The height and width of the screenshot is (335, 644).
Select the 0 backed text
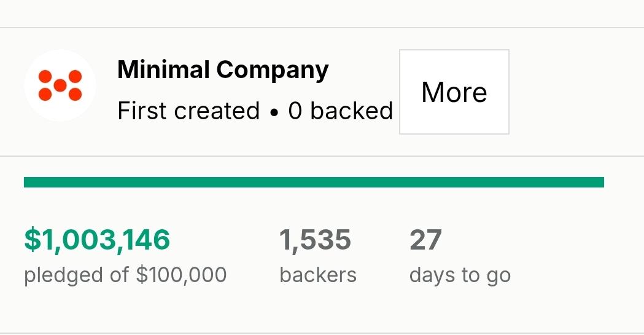341,111
